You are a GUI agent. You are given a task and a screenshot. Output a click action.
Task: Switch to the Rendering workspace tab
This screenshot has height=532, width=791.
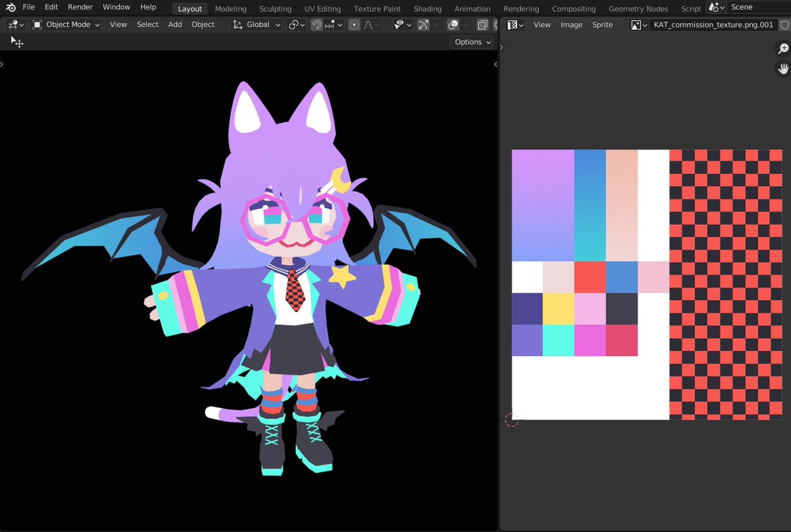pos(521,9)
